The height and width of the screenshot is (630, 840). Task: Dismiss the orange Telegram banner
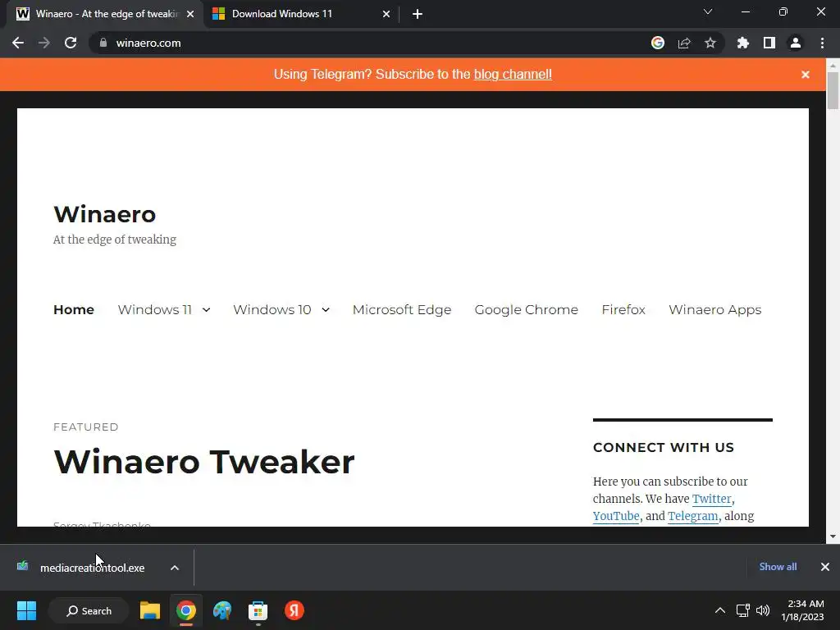pos(806,75)
